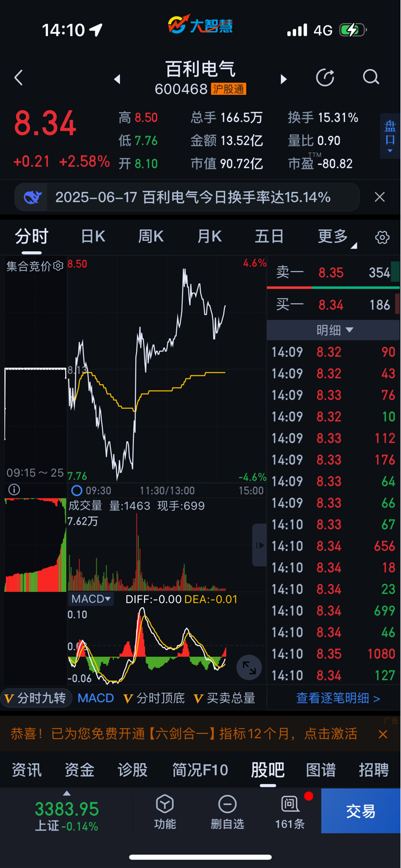Close the 六剑合一 ad banner
This screenshot has width=401, height=868.
tap(383, 734)
